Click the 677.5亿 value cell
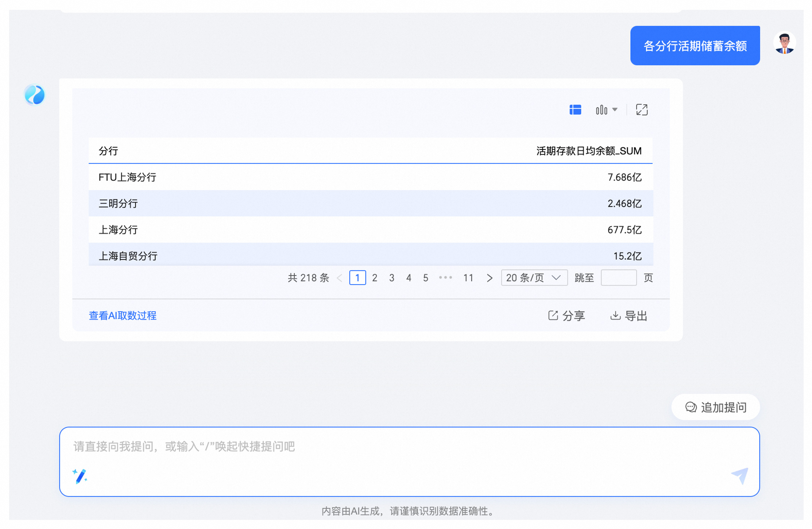The width and height of the screenshot is (812, 529). tap(624, 229)
